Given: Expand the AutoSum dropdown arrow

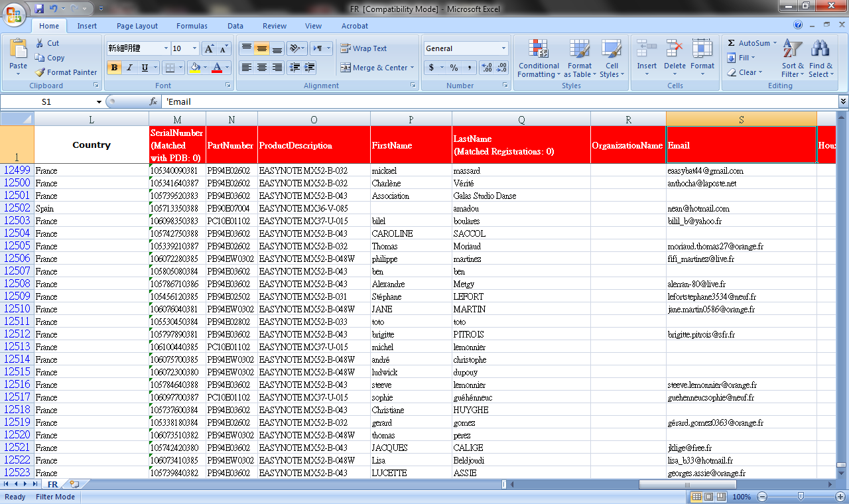Looking at the screenshot, I should (x=775, y=43).
